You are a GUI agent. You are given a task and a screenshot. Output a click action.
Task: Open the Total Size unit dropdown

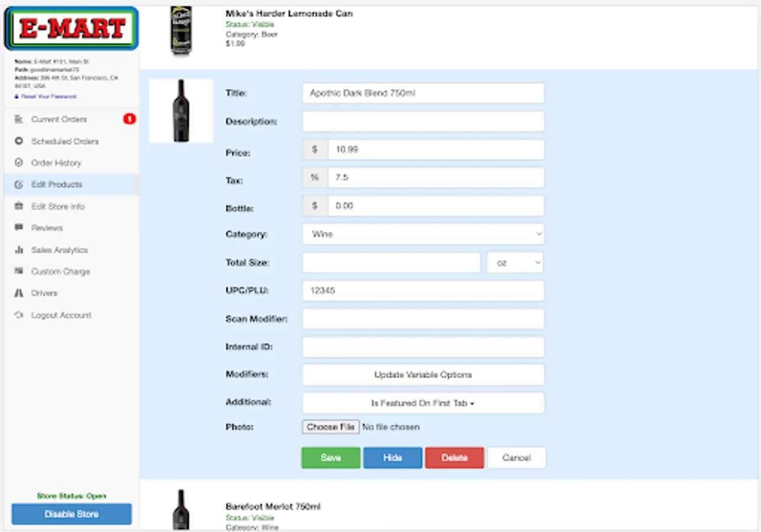point(515,262)
